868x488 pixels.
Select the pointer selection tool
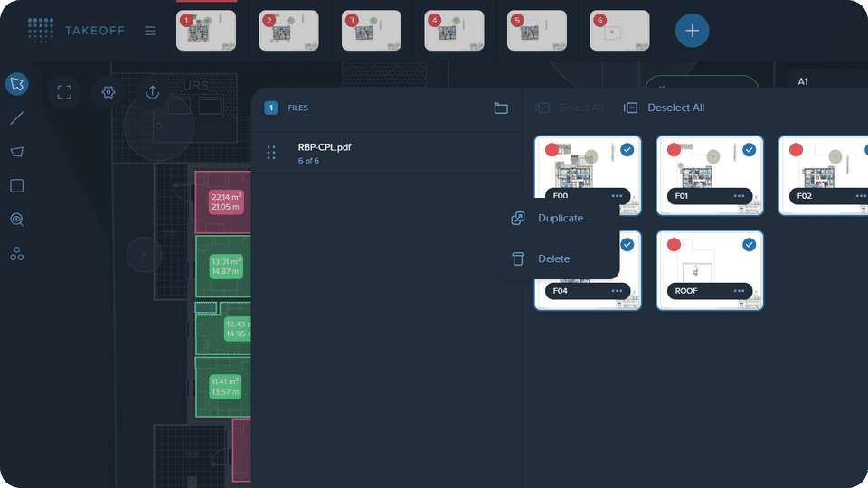[17, 84]
